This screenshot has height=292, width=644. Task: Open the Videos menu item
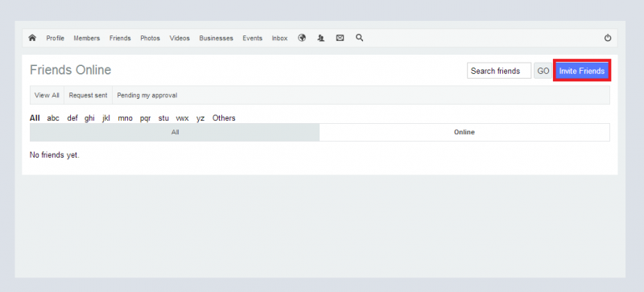(x=180, y=38)
